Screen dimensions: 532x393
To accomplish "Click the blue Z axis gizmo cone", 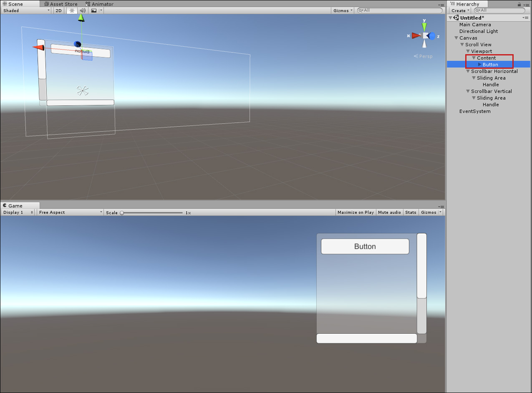I will (431, 36).
